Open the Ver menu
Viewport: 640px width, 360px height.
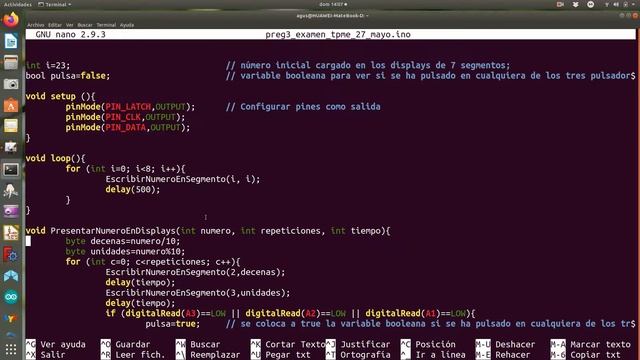(69, 25)
